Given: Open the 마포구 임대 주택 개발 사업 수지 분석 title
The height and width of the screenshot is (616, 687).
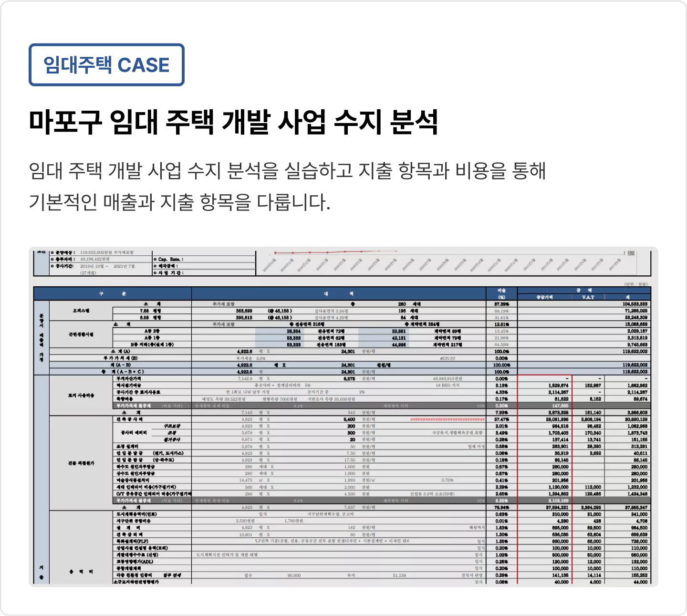Looking at the screenshot, I should [x=234, y=122].
